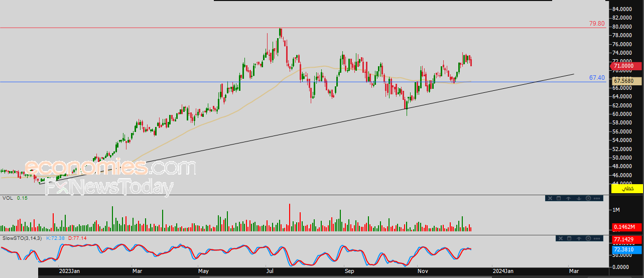Click the 79.80 resistance line label
The width and height of the screenshot is (644, 278).
(597, 24)
